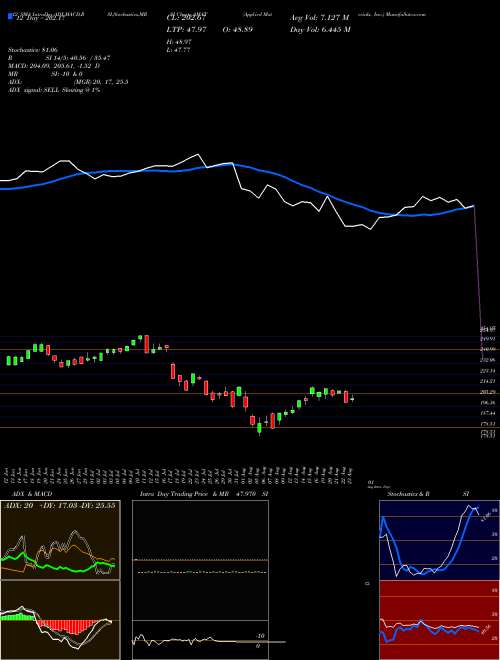
Task: Select the Day Vol 6.445 M value
Action: click(320, 30)
